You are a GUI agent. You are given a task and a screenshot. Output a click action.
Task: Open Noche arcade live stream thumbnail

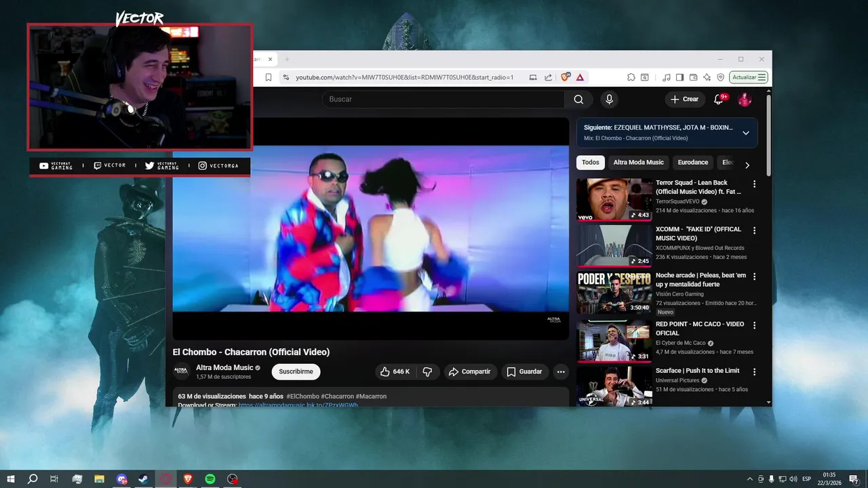(614, 292)
